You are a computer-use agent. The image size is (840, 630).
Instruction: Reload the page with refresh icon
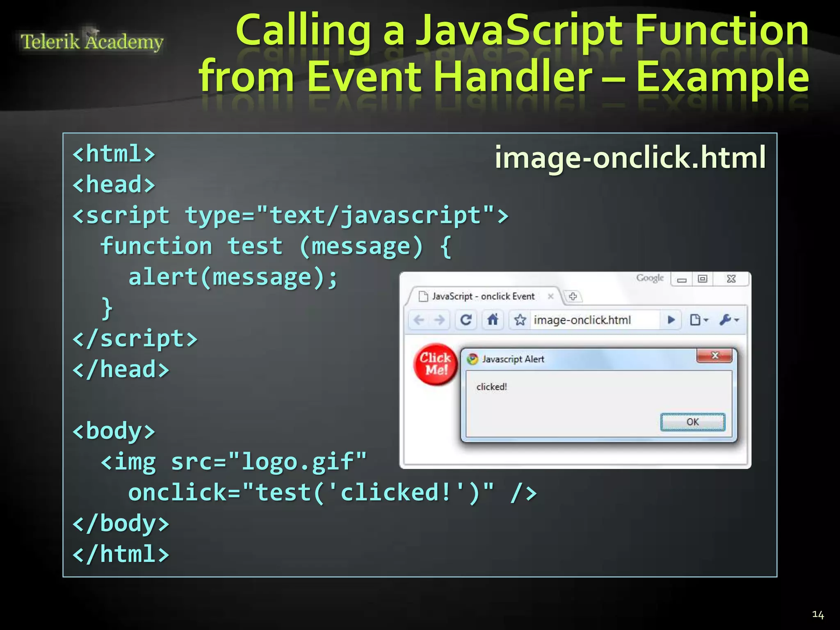(466, 320)
